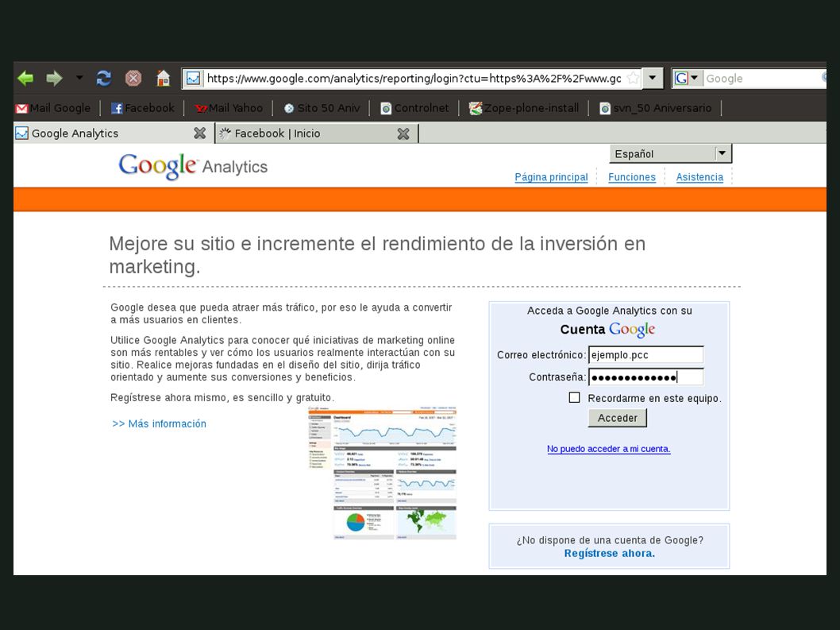Open the Asistencia link

(699, 177)
